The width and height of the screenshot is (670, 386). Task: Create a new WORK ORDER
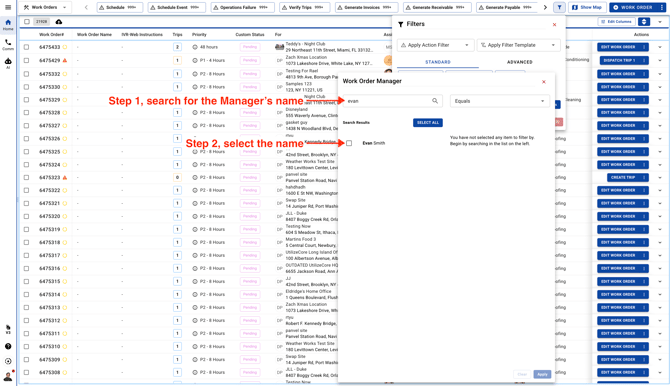[634, 7]
